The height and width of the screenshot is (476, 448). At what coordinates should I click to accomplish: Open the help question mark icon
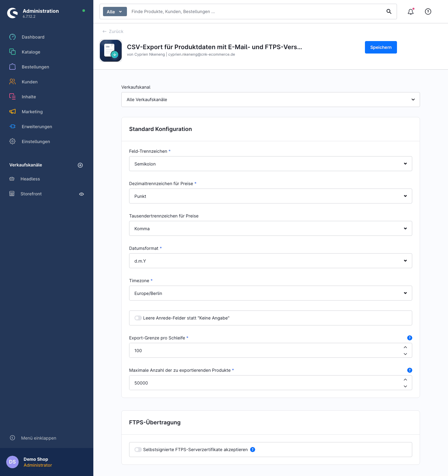[x=428, y=12]
